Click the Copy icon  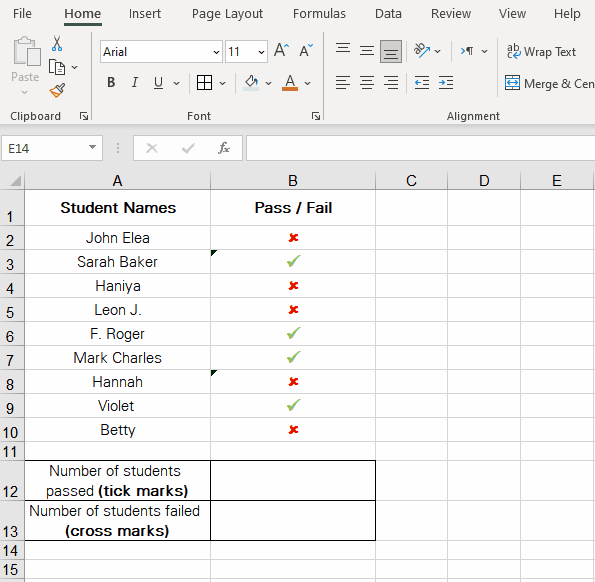57,67
